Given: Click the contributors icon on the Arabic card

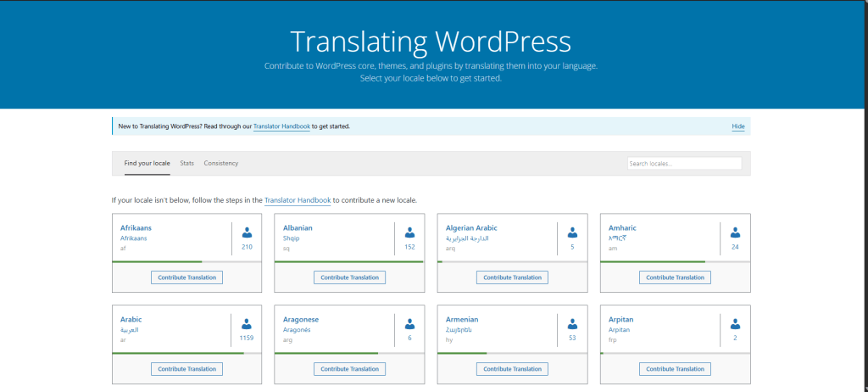Looking at the screenshot, I should (247, 324).
